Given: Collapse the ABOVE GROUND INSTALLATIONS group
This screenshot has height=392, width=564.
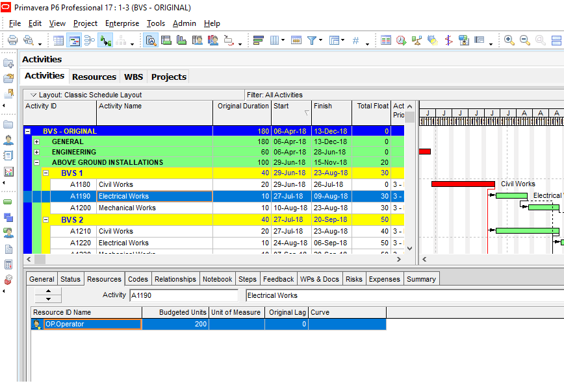Looking at the screenshot, I should pyautogui.click(x=36, y=162).
